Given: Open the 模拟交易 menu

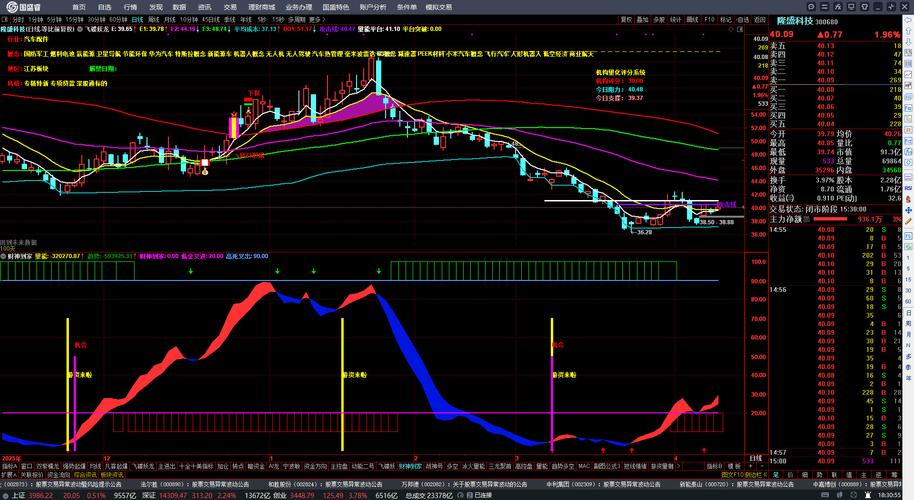Looking at the screenshot, I should pos(438,7).
